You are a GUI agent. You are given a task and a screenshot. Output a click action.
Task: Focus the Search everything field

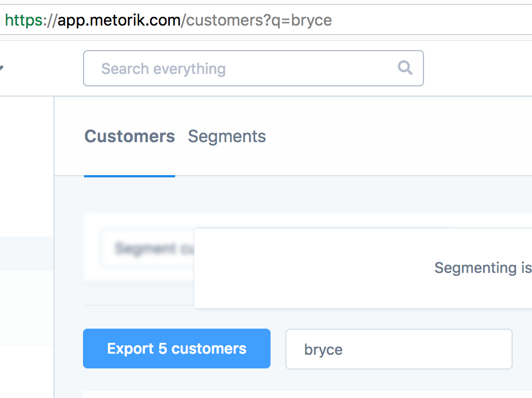click(x=239, y=69)
